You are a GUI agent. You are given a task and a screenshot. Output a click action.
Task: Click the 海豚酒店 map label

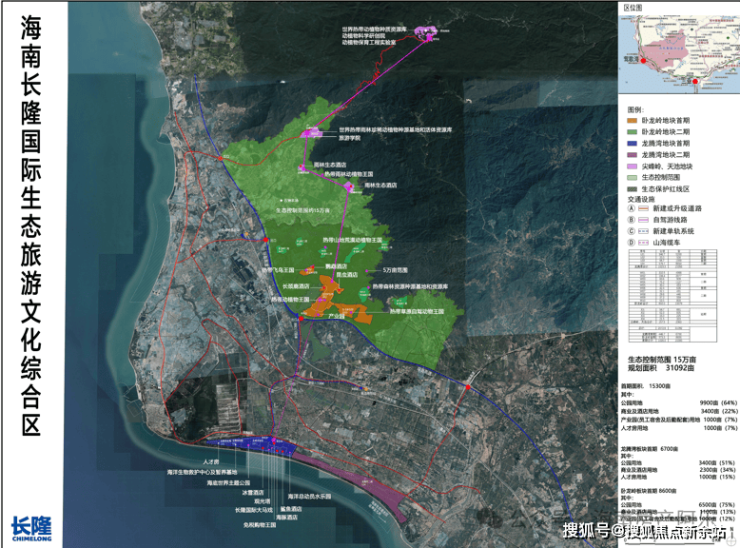pos(287,517)
